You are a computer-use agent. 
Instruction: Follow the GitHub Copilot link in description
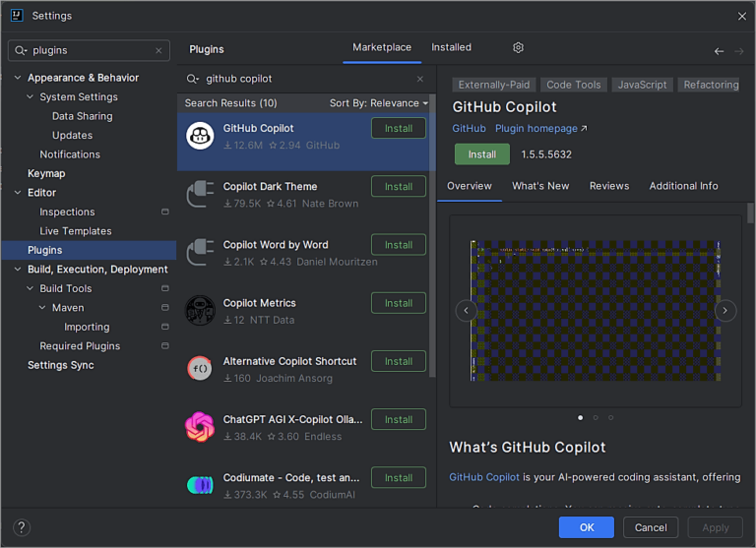[484, 477]
